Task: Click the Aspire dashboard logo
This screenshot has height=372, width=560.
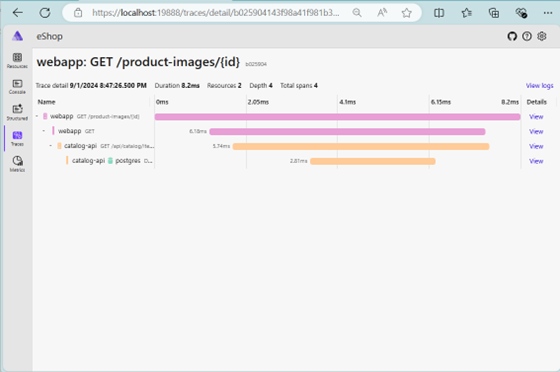Action: click(x=18, y=36)
